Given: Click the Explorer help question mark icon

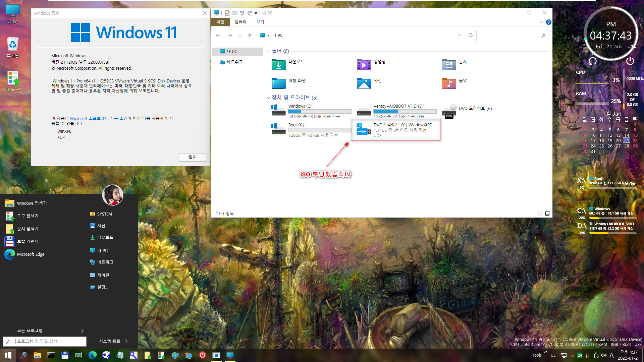Looking at the screenshot, I should (x=548, y=22).
